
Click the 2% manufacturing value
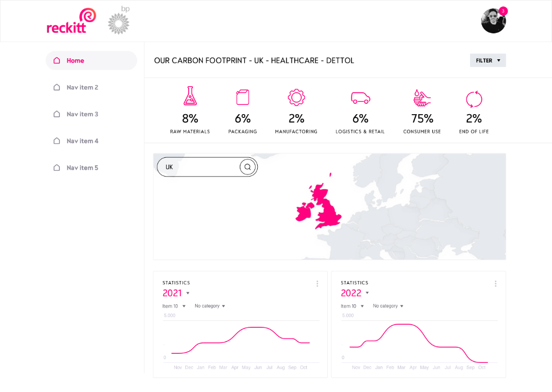click(x=296, y=118)
